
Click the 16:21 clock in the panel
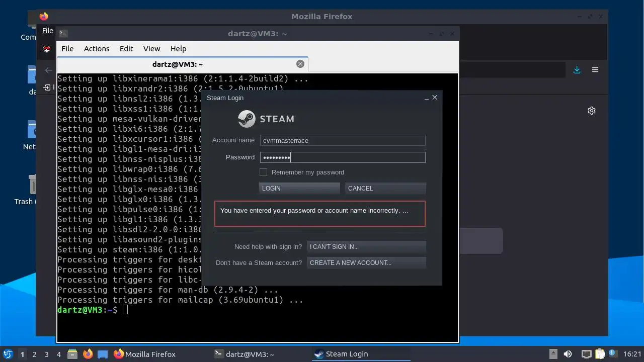632,354
